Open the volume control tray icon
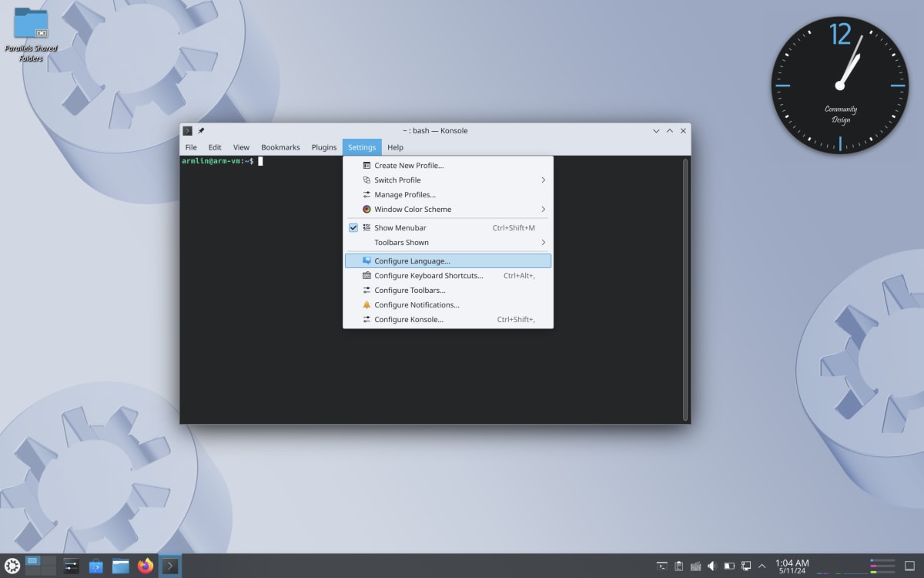The height and width of the screenshot is (578, 924). [712, 566]
